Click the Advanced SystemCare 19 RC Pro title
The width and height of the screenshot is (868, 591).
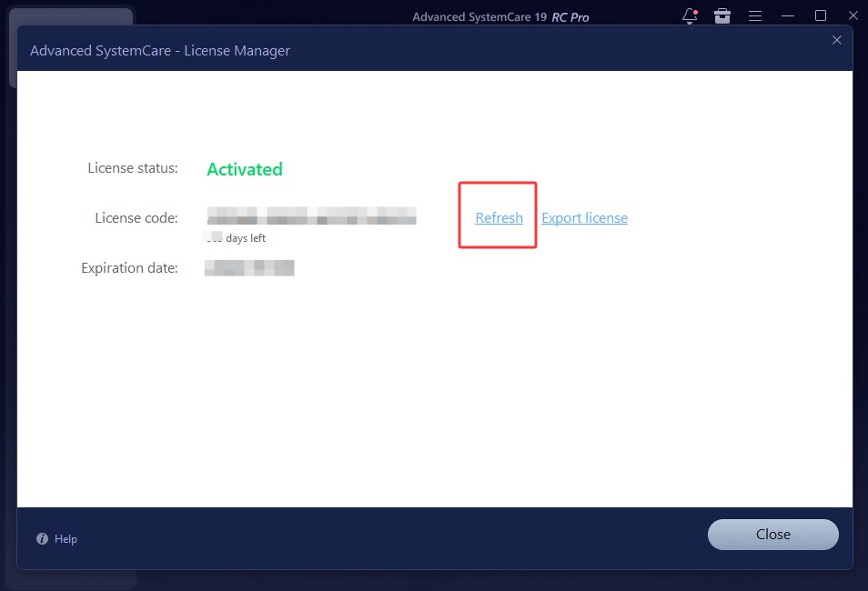(x=500, y=17)
